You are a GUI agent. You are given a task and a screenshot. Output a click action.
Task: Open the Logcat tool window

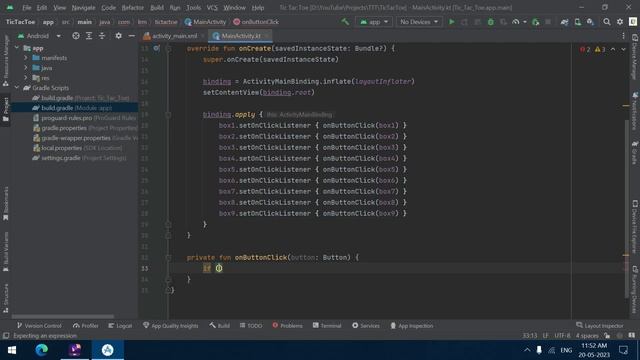tap(120, 326)
